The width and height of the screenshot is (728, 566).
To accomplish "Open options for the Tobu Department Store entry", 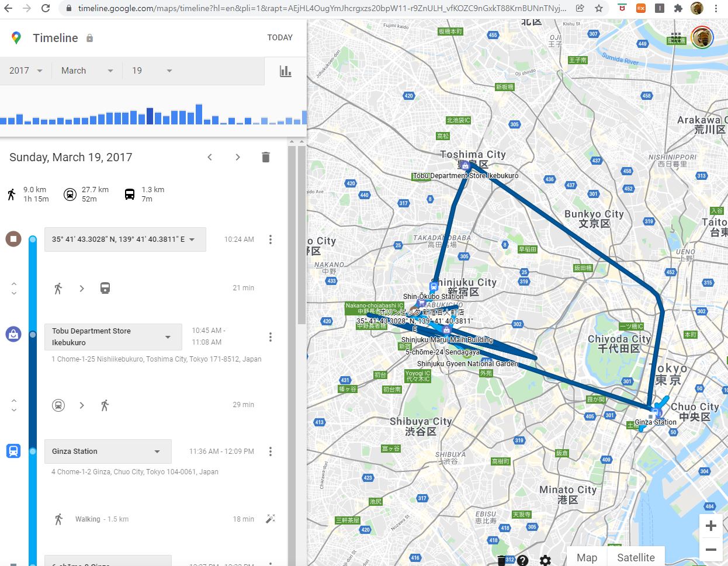I will click(x=270, y=337).
